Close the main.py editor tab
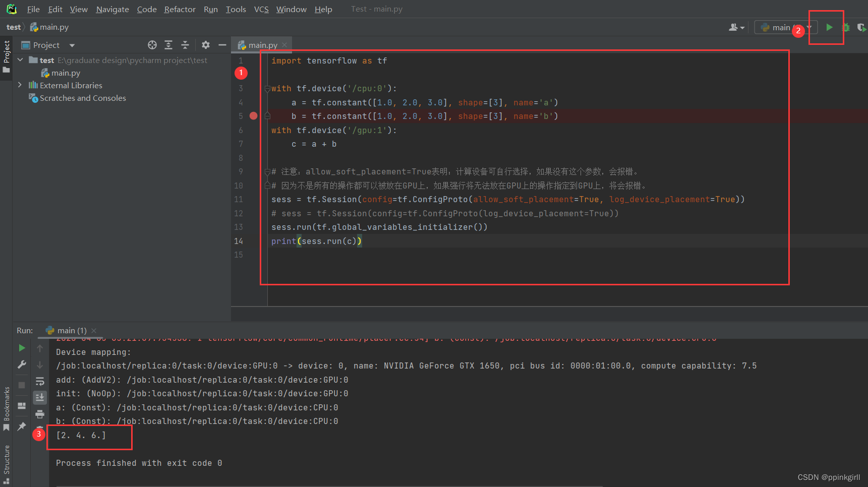 [284, 45]
